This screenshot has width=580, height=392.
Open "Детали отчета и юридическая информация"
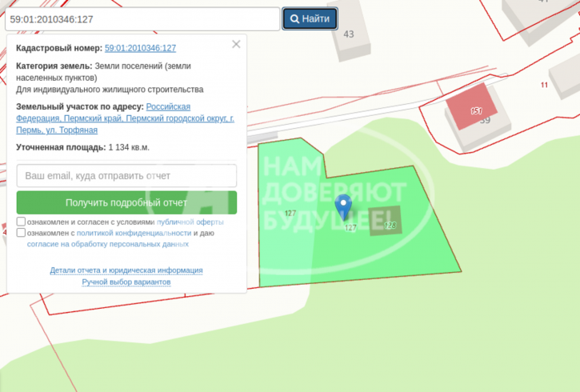[x=126, y=270]
